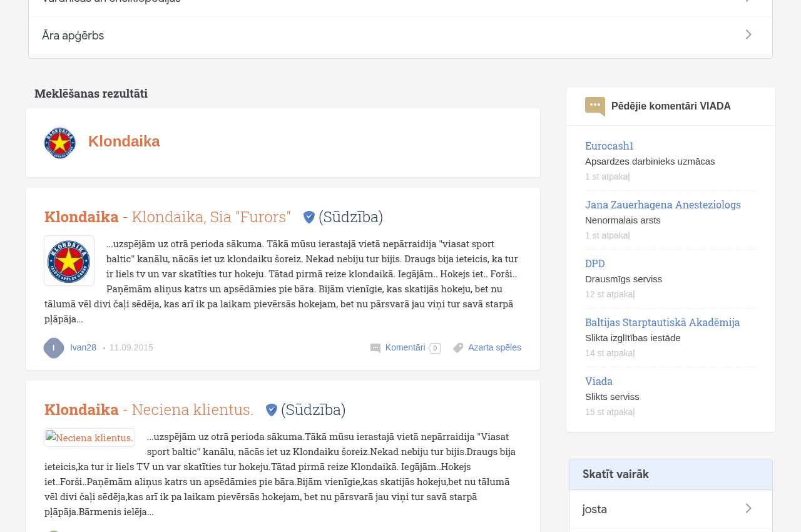
Task: Click the text Nenormalais arsts
Action: point(623,220)
